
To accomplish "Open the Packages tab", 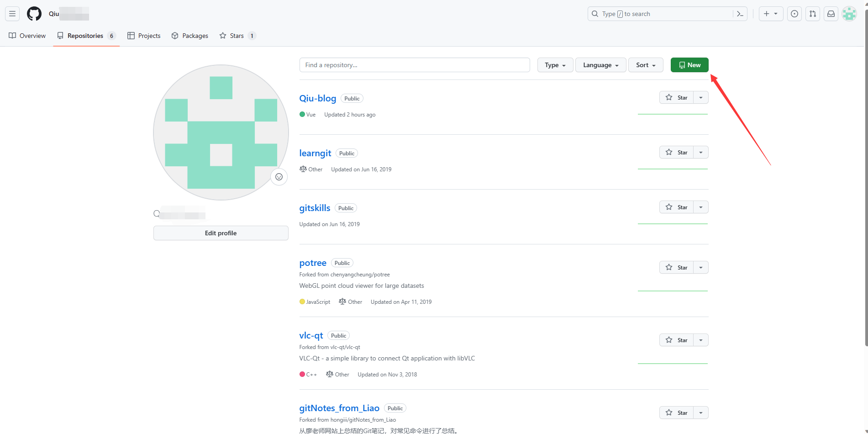I will coord(190,36).
